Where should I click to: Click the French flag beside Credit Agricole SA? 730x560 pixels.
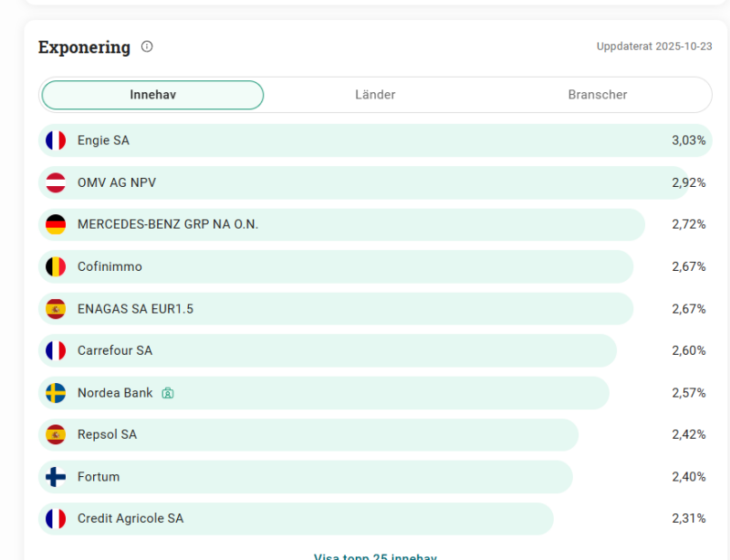coord(56,519)
